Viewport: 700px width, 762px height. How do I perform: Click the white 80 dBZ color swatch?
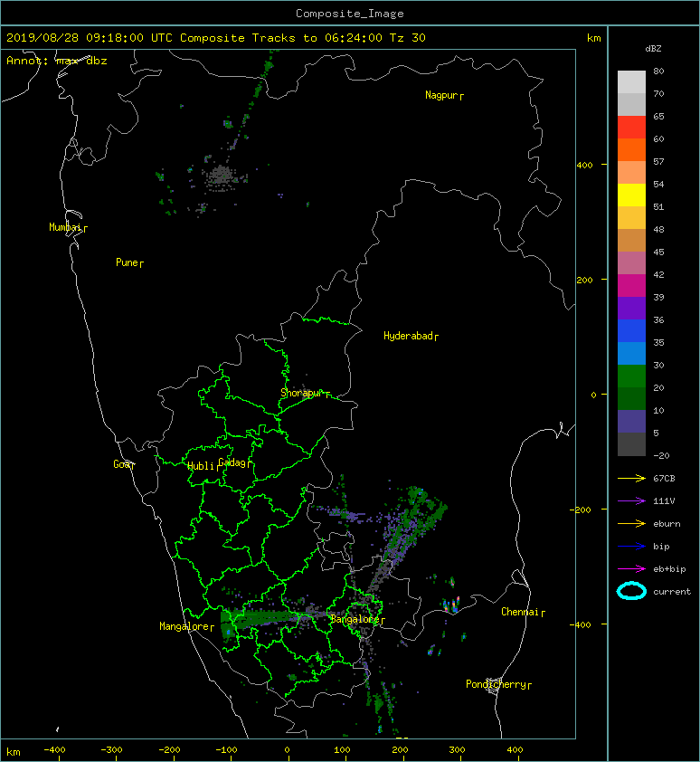(x=631, y=81)
